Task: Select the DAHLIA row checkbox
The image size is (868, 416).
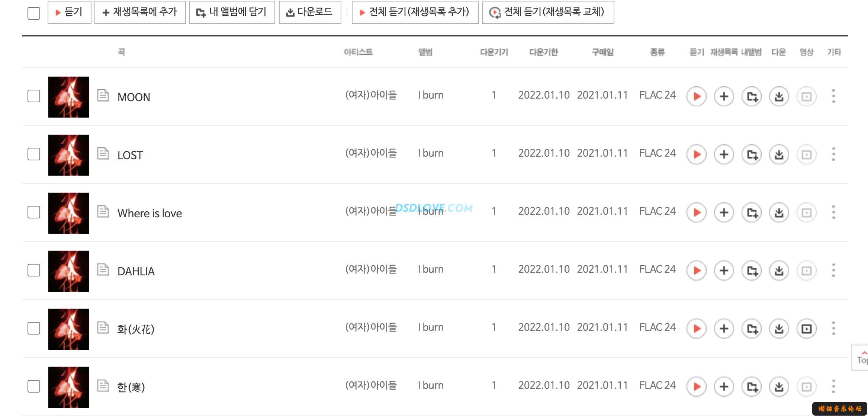Action: coord(34,270)
